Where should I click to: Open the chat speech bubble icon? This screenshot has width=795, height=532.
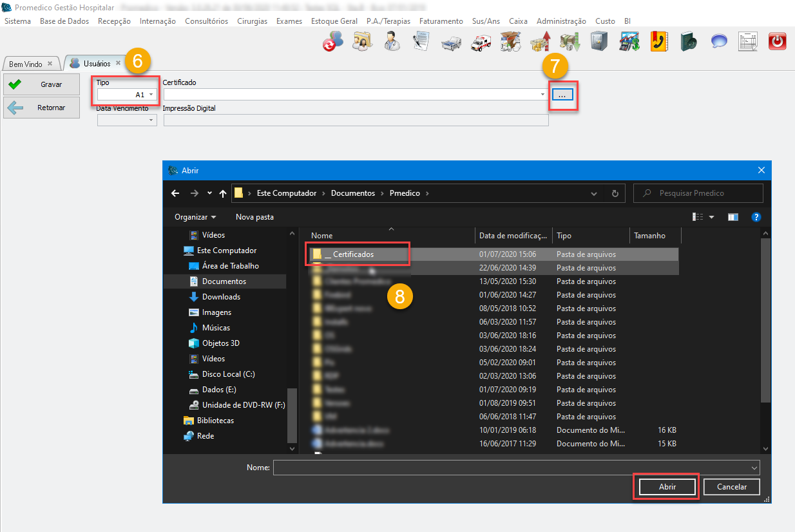click(718, 42)
